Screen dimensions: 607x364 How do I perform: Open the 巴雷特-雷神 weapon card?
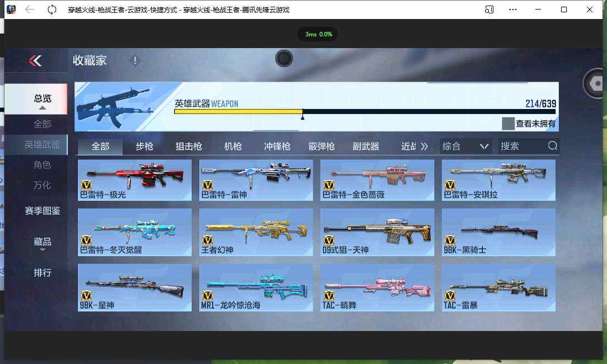point(256,180)
